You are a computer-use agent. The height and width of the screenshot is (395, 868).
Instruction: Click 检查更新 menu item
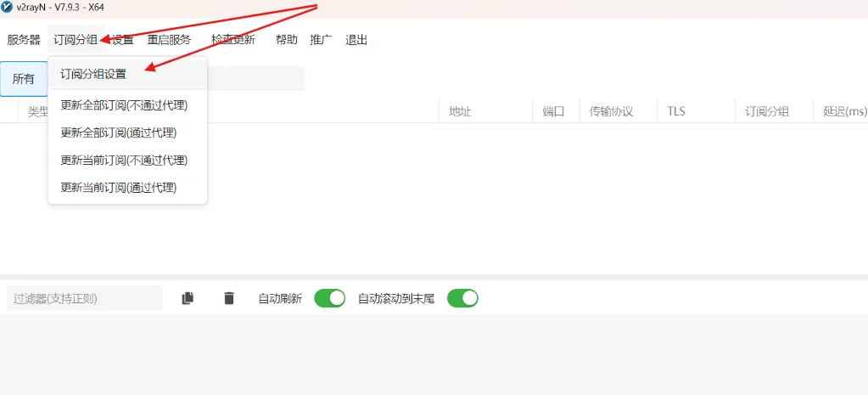pyautogui.click(x=233, y=40)
